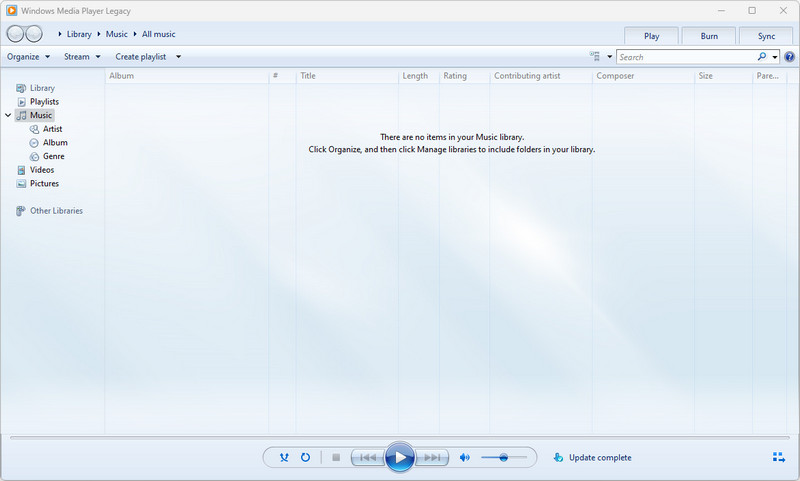Sort by the Contributing artist column header
The image size is (800, 481).
pyautogui.click(x=541, y=76)
